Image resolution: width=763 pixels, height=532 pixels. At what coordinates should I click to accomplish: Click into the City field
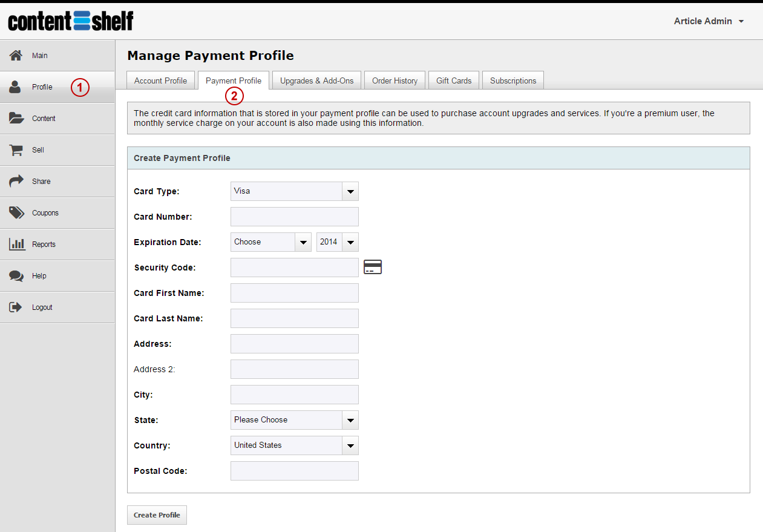tap(295, 395)
